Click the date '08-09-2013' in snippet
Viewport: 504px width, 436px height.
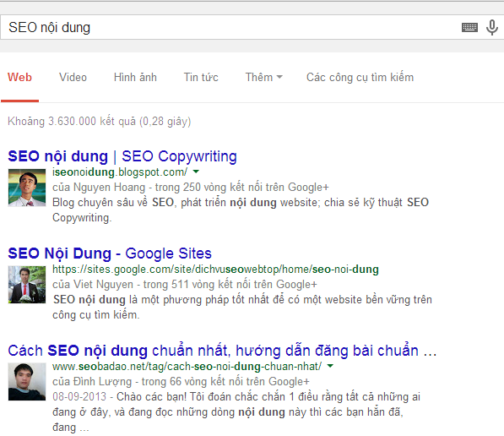pos(79,397)
